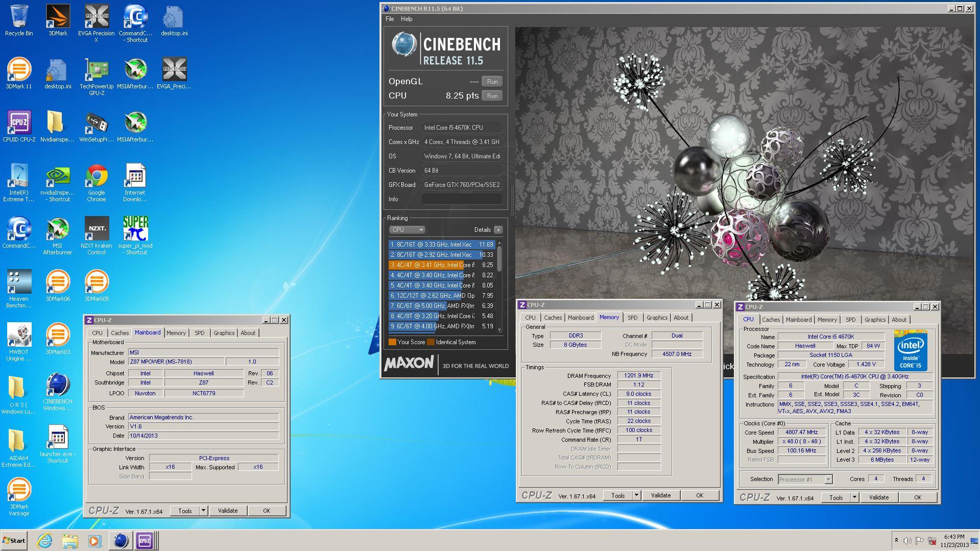Open 3DMark05 desktop icon
The image size is (980, 551).
pos(97,286)
